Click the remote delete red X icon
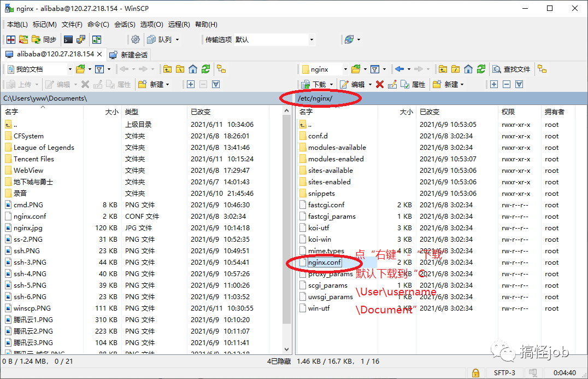Viewport: 588px width, 379px height. tap(379, 84)
